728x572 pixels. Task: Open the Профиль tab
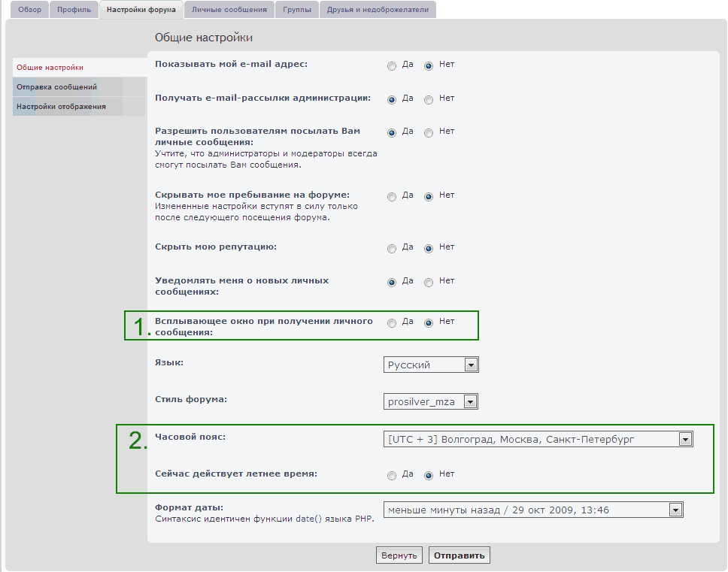[x=74, y=10]
